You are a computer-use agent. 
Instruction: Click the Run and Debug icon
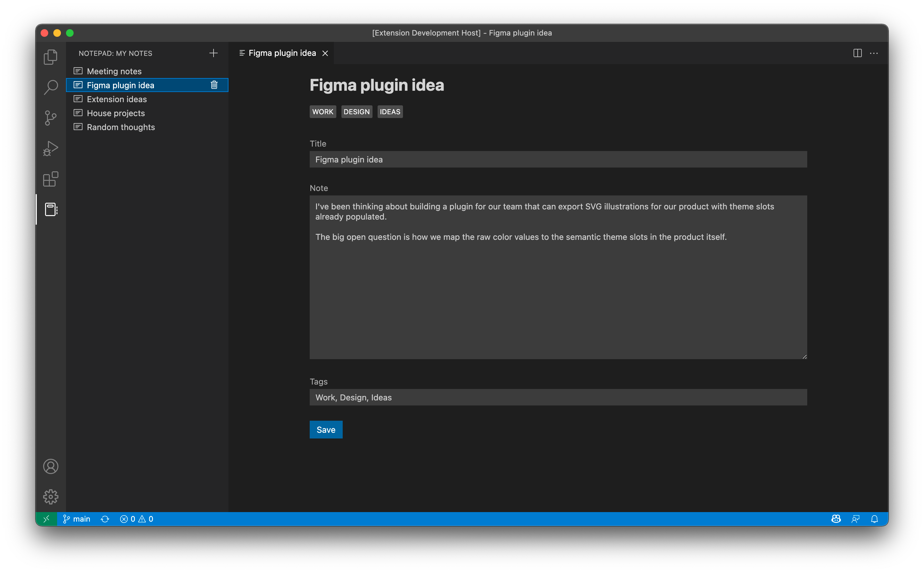pos(51,147)
